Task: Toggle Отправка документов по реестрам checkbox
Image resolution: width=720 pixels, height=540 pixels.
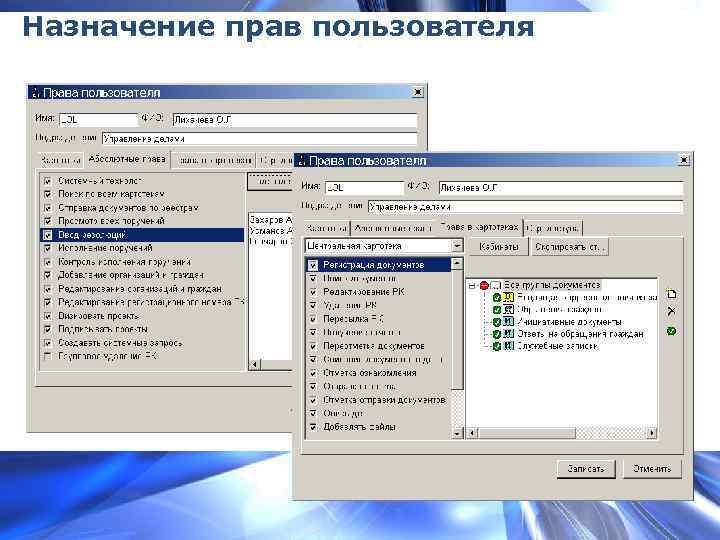Action: (x=48, y=208)
